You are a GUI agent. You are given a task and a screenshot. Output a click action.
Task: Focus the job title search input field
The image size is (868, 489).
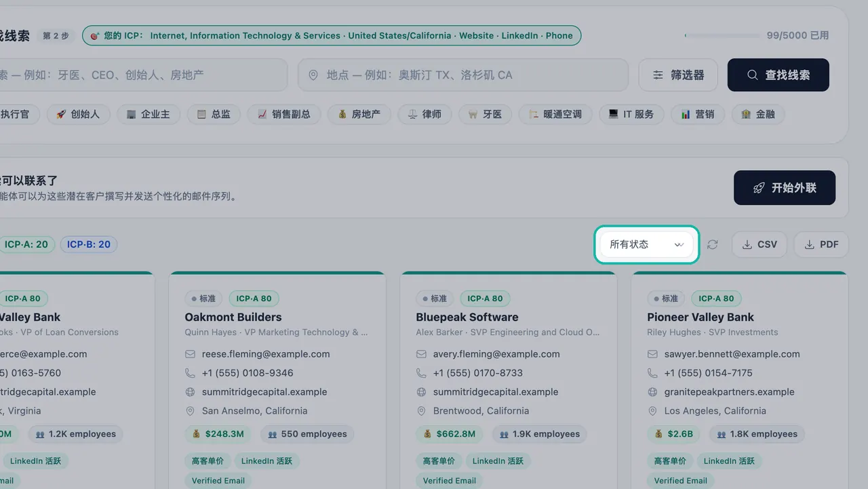[x=142, y=75]
